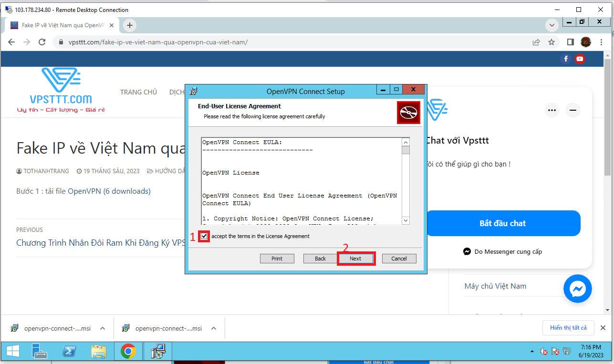The image size is (614, 364).
Task: Open Facebook icon in site header
Action: (566, 59)
